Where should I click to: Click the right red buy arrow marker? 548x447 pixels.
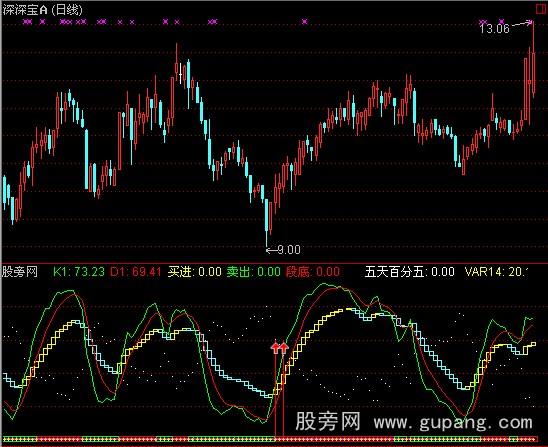[x=284, y=348]
